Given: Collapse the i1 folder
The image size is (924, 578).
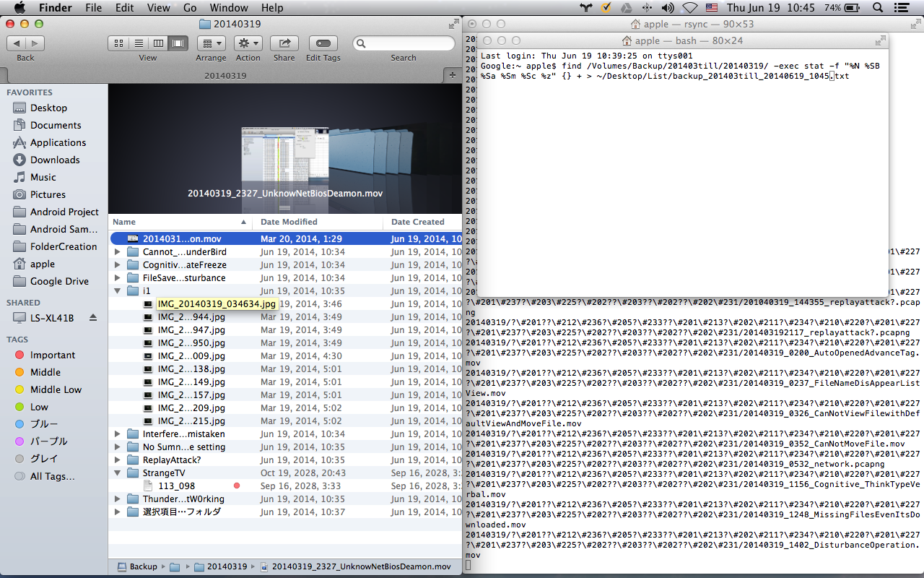Looking at the screenshot, I should pyautogui.click(x=118, y=291).
